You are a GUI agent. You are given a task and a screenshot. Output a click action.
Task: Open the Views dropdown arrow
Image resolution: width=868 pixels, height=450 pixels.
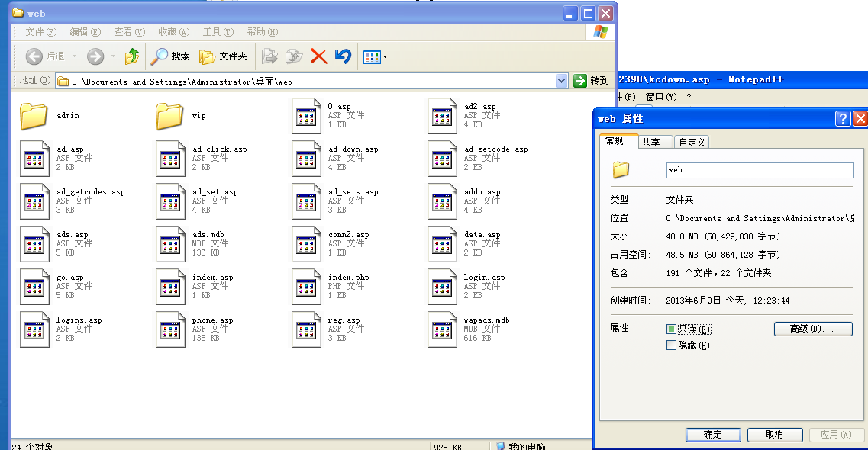pos(383,56)
